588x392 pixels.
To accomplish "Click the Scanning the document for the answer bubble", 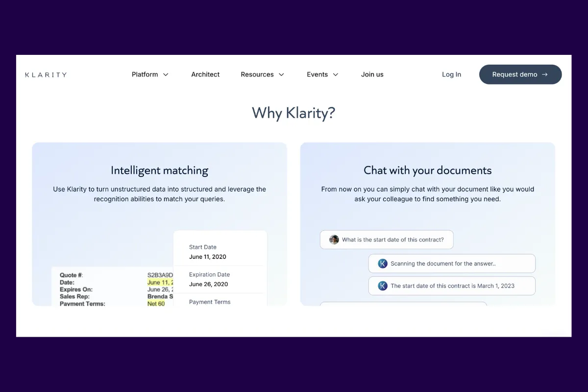I will pyautogui.click(x=452, y=264).
